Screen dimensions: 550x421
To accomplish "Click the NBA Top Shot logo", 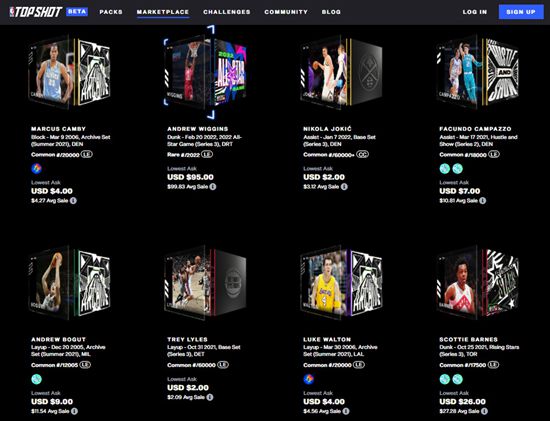I will click(x=36, y=12).
